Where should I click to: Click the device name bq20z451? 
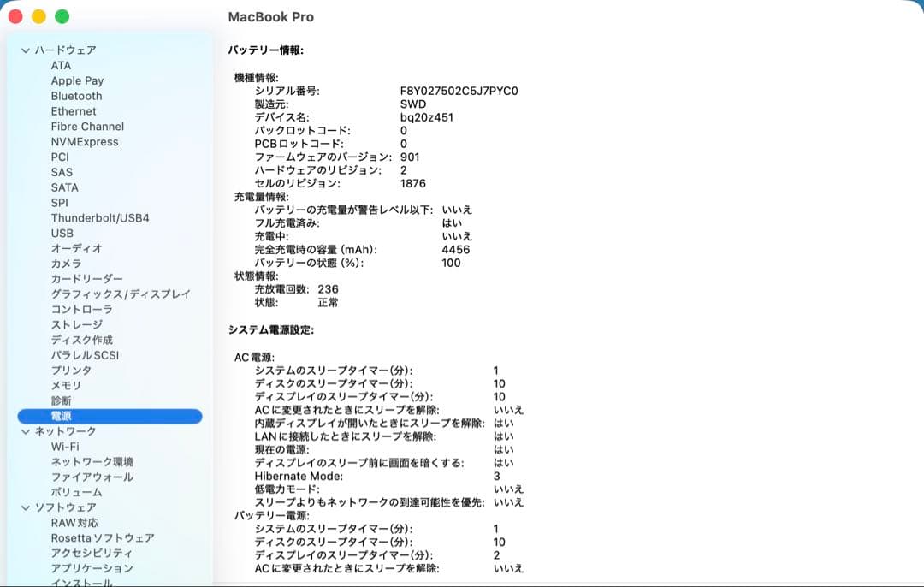(427, 117)
